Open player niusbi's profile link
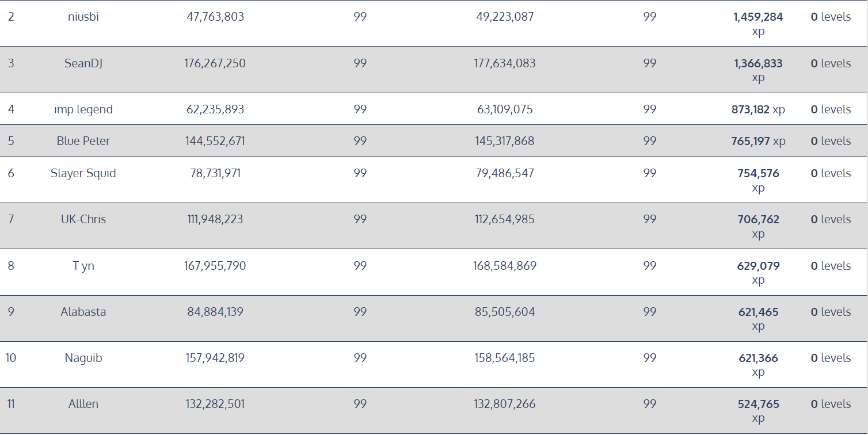Viewport: 868px width, 435px height. click(83, 17)
